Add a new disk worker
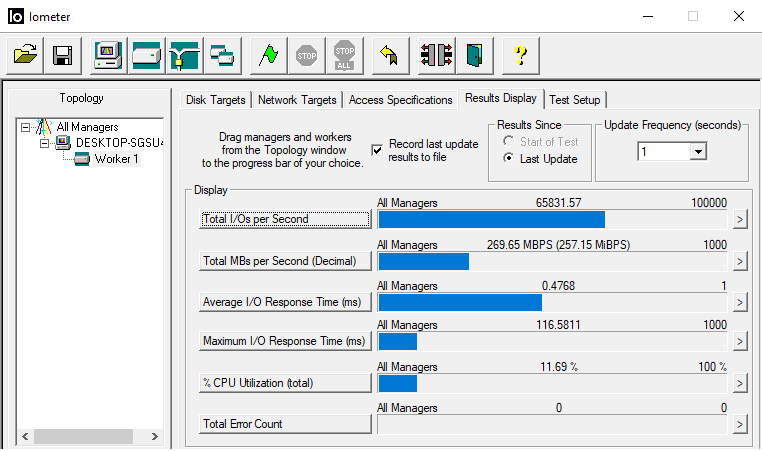This screenshot has width=762, height=451. [146, 55]
